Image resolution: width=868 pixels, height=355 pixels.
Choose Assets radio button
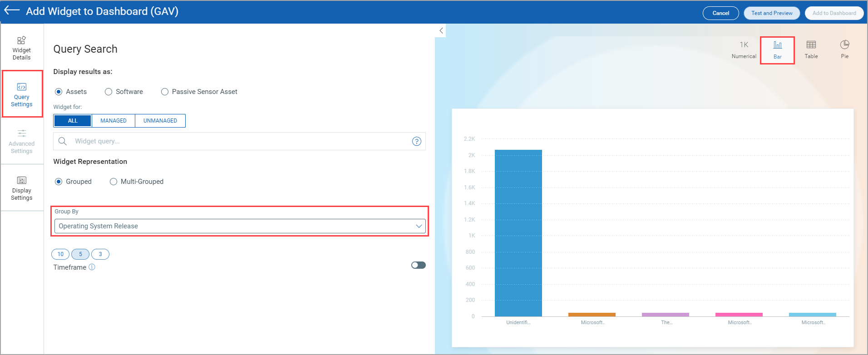click(59, 92)
